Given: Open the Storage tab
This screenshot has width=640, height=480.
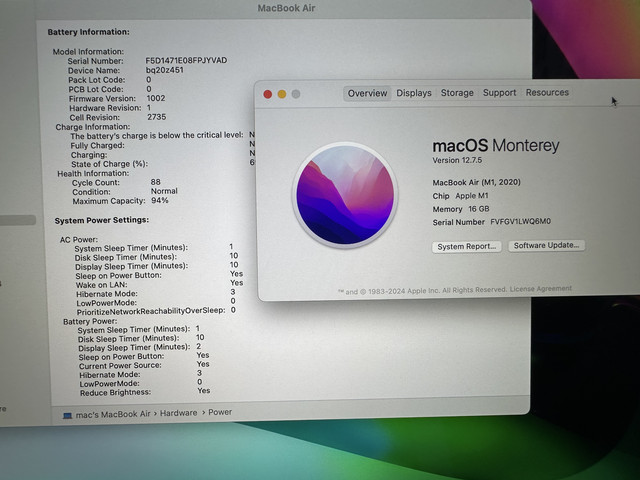Looking at the screenshot, I should [x=457, y=93].
